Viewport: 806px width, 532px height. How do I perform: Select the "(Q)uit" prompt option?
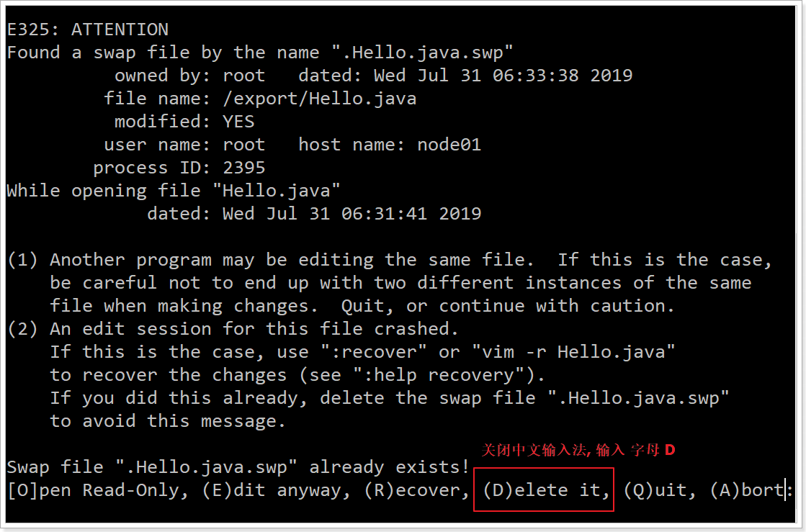click(655, 490)
